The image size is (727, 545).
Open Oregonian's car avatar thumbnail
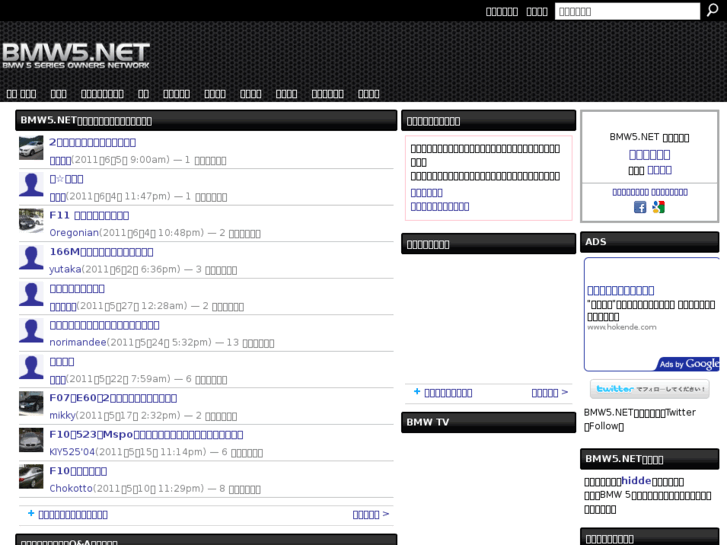click(31, 221)
